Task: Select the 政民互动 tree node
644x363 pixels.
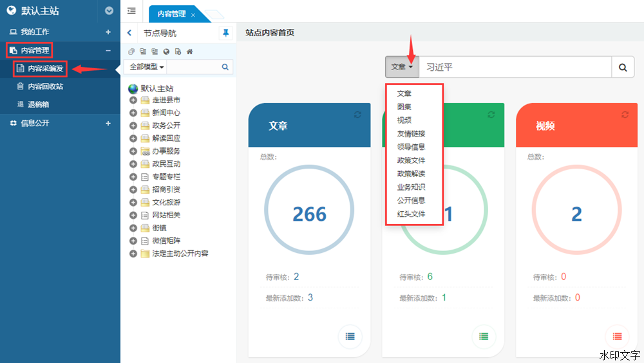Action: click(166, 164)
